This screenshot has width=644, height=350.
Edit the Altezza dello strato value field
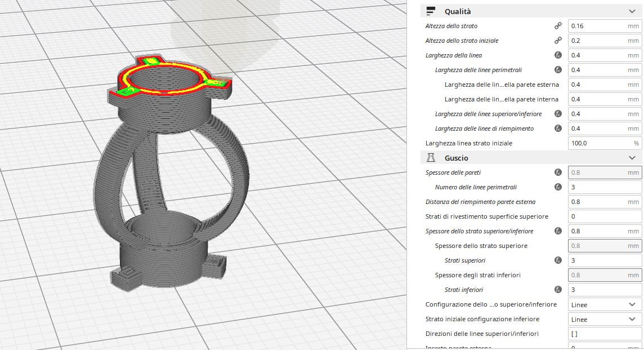click(605, 26)
